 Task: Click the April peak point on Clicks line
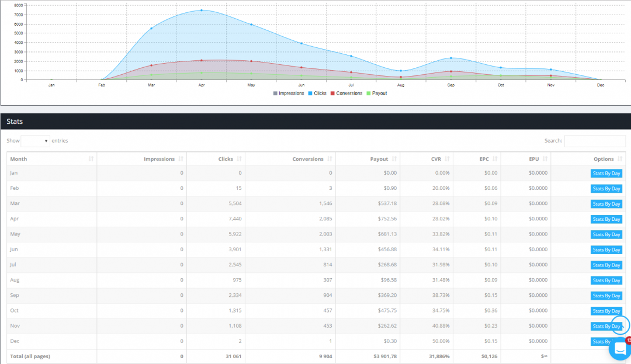pyautogui.click(x=202, y=10)
